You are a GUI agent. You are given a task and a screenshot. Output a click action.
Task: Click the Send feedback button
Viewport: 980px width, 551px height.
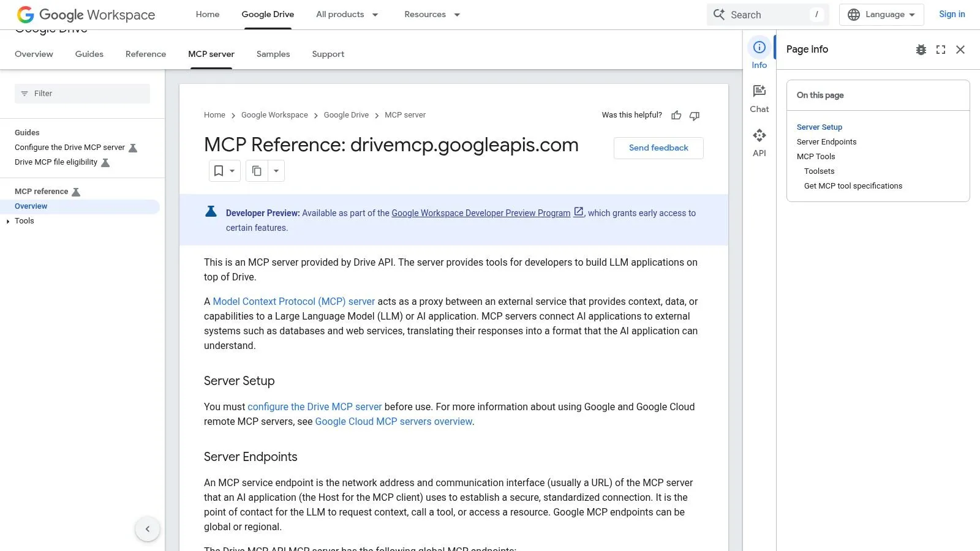[658, 148]
